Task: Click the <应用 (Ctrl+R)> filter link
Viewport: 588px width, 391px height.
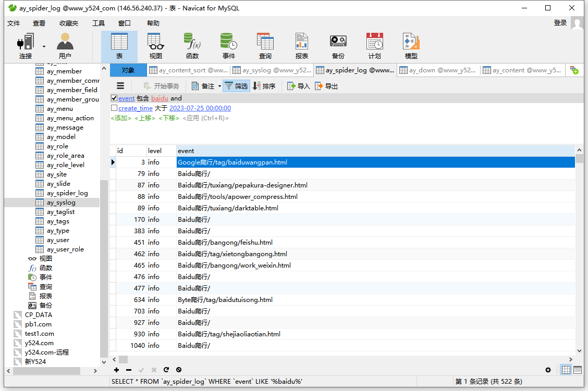Action: (205, 118)
